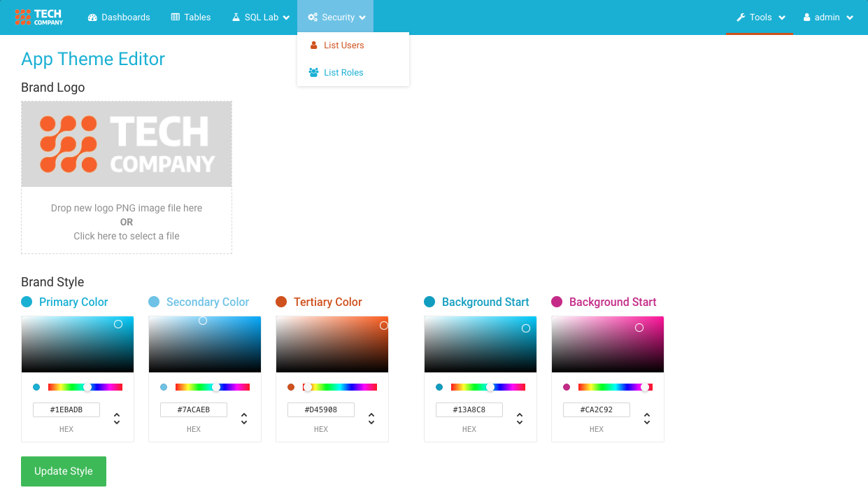Image resolution: width=868 pixels, height=504 pixels.
Task: Pick a shade in the Tertiary Color gradient
Action: click(332, 344)
